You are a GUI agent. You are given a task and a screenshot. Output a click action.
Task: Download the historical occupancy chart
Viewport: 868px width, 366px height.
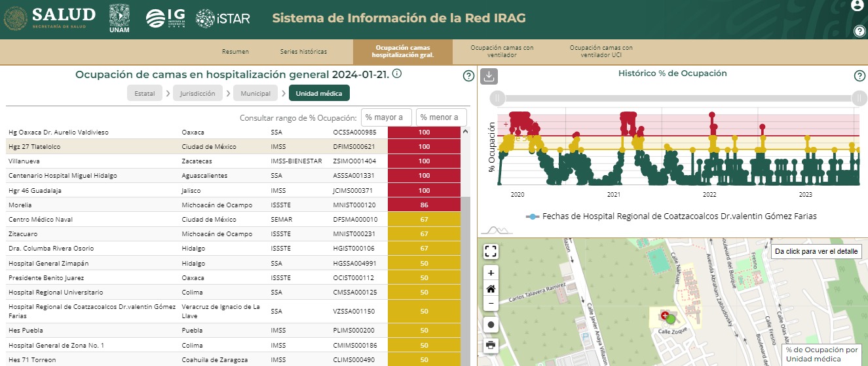(x=489, y=76)
